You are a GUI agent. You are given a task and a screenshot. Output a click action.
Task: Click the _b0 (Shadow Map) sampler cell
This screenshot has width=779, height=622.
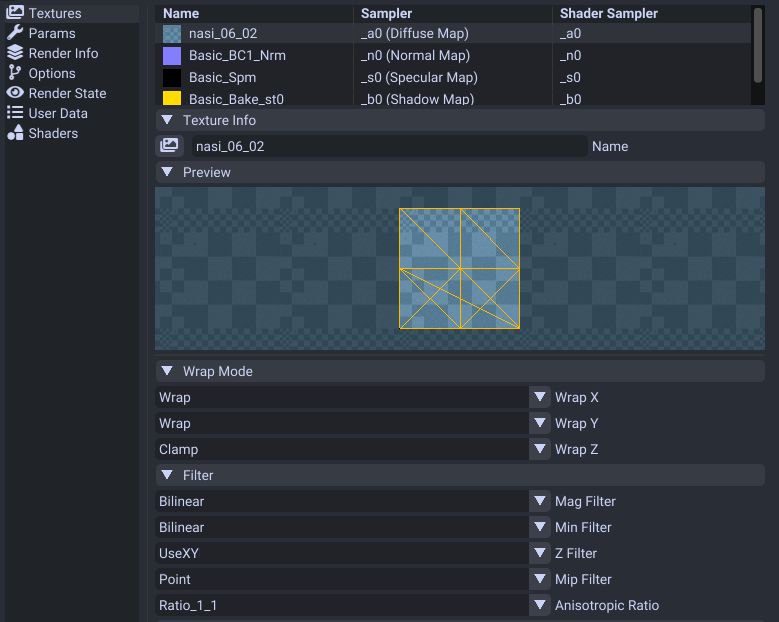417,98
